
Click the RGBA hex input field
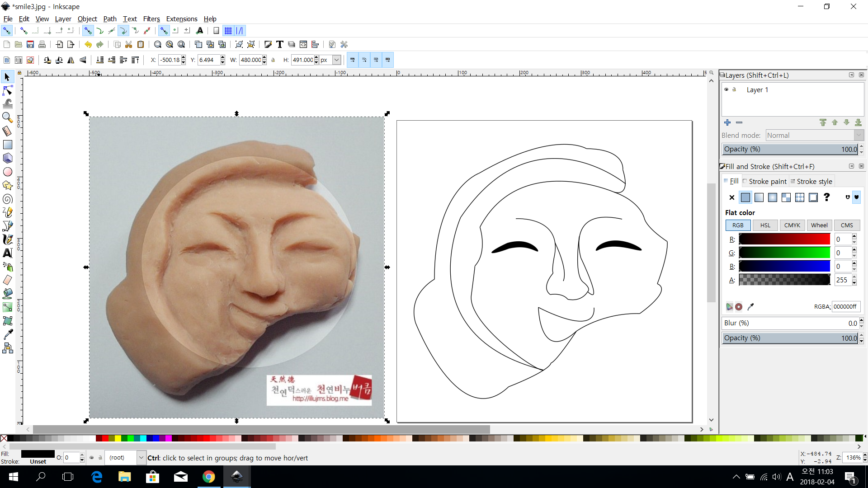pos(845,306)
